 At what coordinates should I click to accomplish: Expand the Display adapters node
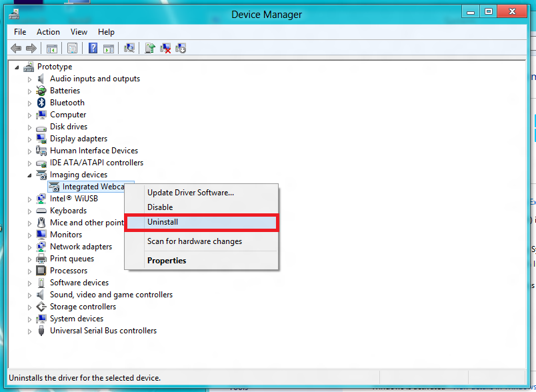[x=30, y=139]
